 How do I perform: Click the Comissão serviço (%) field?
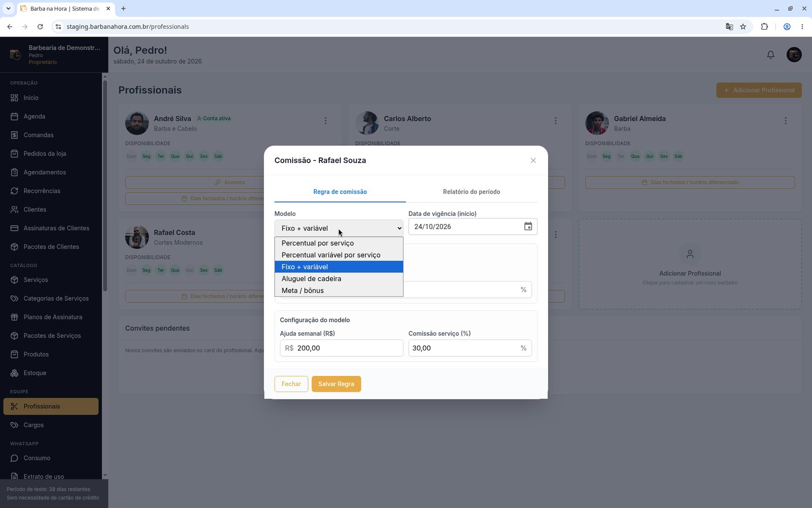click(x=470, y=348)
